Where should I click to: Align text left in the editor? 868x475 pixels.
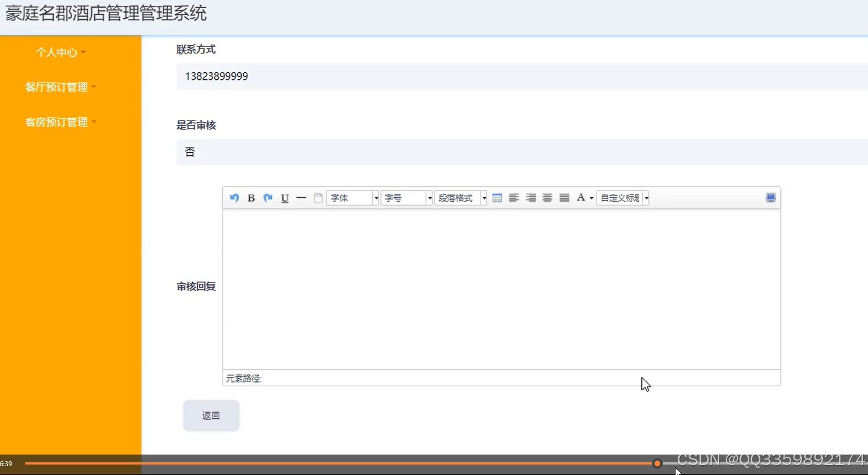click(514, 198)
